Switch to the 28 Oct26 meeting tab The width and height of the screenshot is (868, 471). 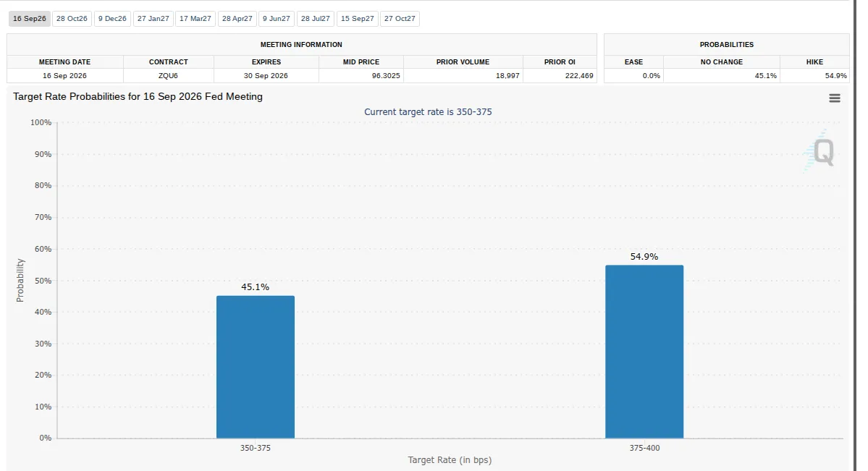(72, 19)
